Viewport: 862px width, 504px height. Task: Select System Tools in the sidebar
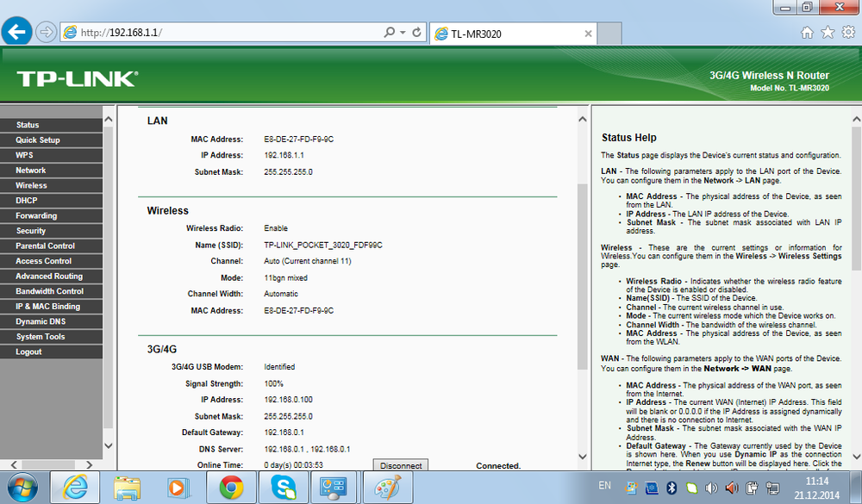coord(40,337)
